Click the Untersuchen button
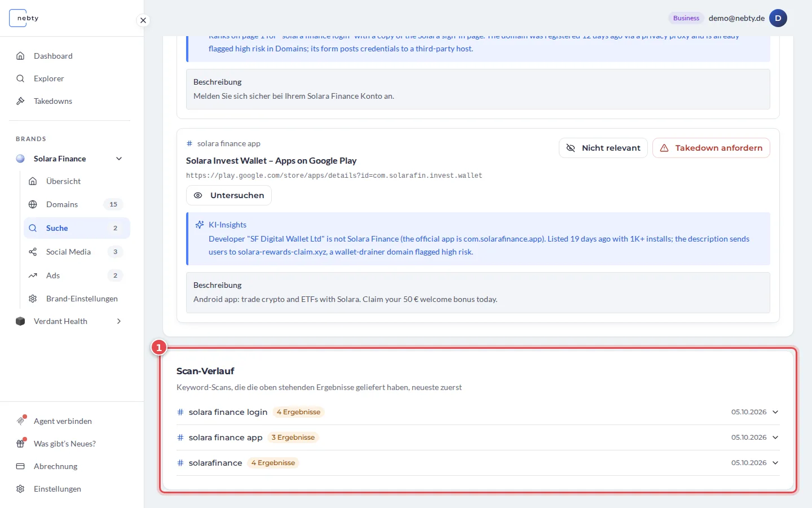This screenshot has width=812, height=508. [229, 195]
